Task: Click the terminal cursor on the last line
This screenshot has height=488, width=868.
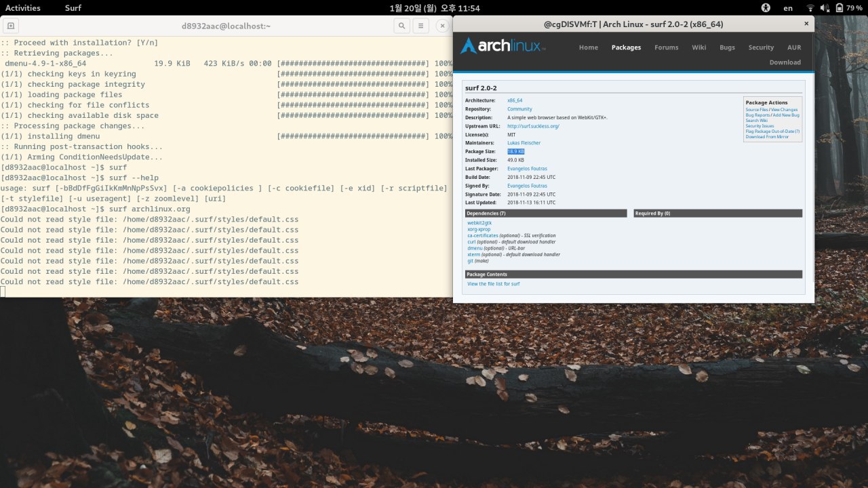Action: point(3,291)
